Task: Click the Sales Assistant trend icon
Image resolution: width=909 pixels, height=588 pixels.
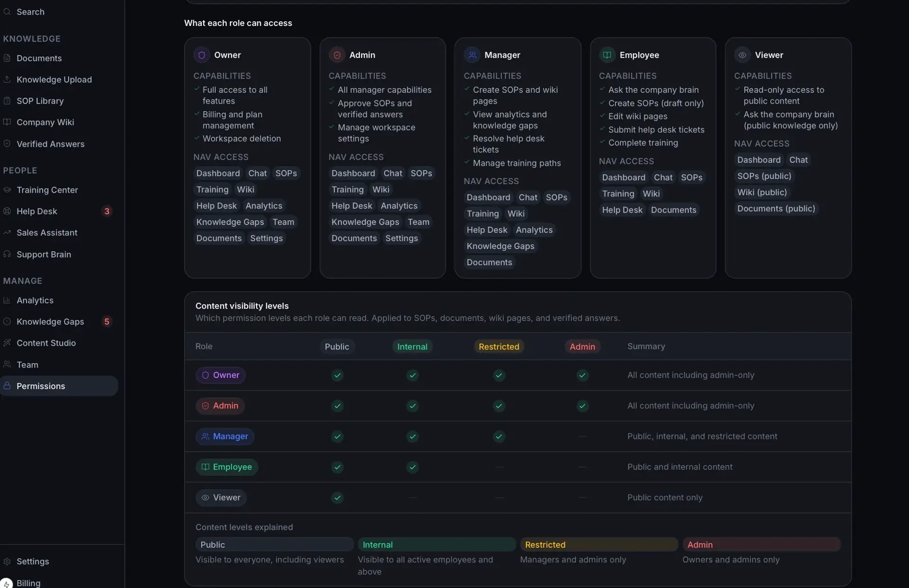Action: tap(7, 232)
